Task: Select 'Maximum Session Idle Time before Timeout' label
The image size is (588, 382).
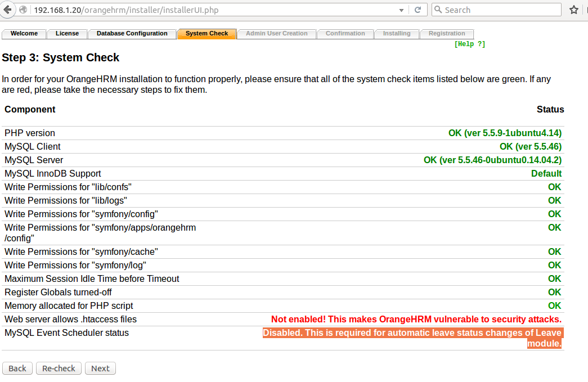Action: (x=92, y=278)
